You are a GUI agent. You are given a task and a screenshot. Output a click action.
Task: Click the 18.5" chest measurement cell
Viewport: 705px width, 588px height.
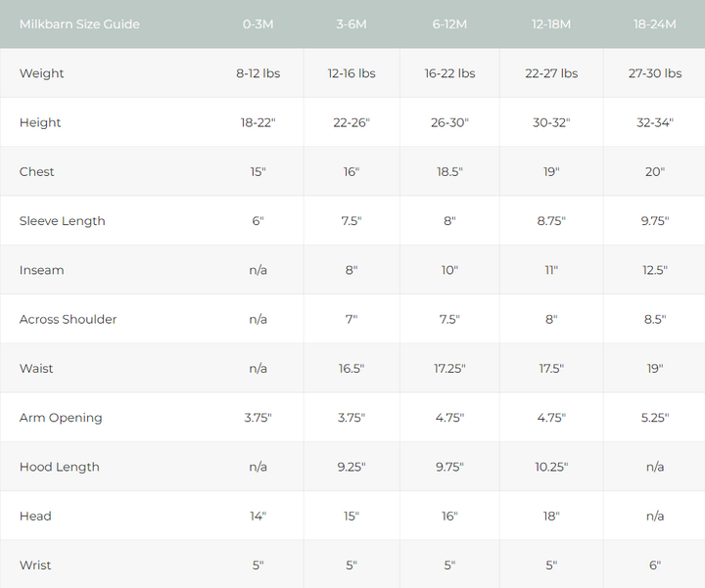(449, 171)
